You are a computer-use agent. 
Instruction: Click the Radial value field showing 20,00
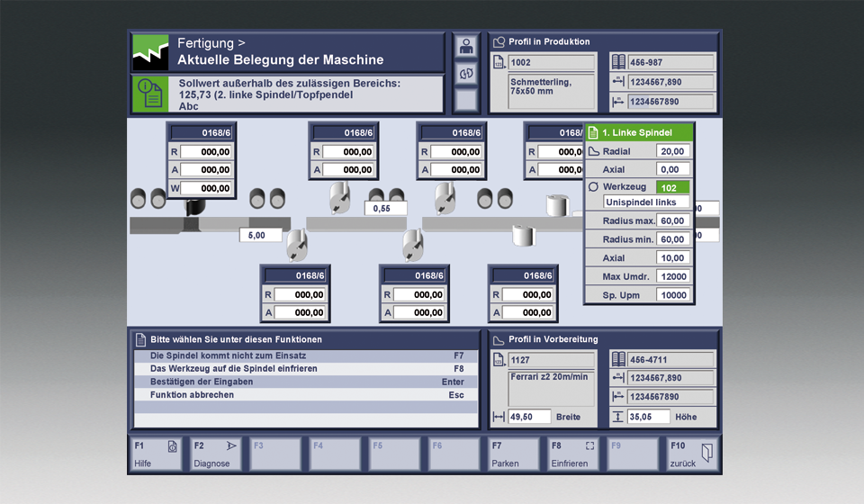673,151
